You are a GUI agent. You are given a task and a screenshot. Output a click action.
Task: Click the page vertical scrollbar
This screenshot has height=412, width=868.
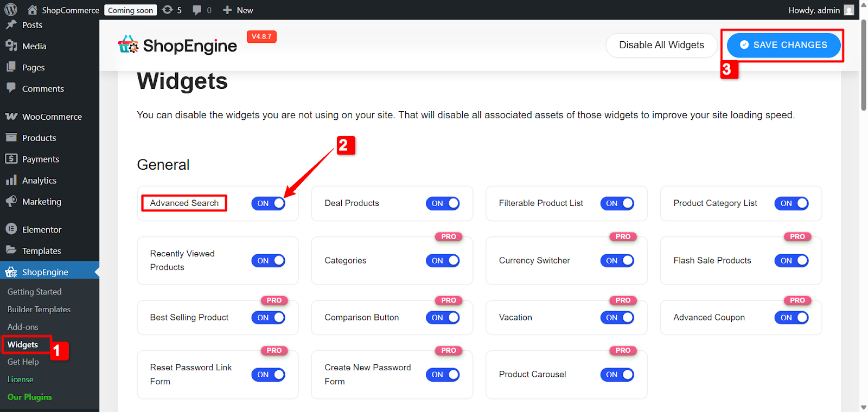coord(864,65)
